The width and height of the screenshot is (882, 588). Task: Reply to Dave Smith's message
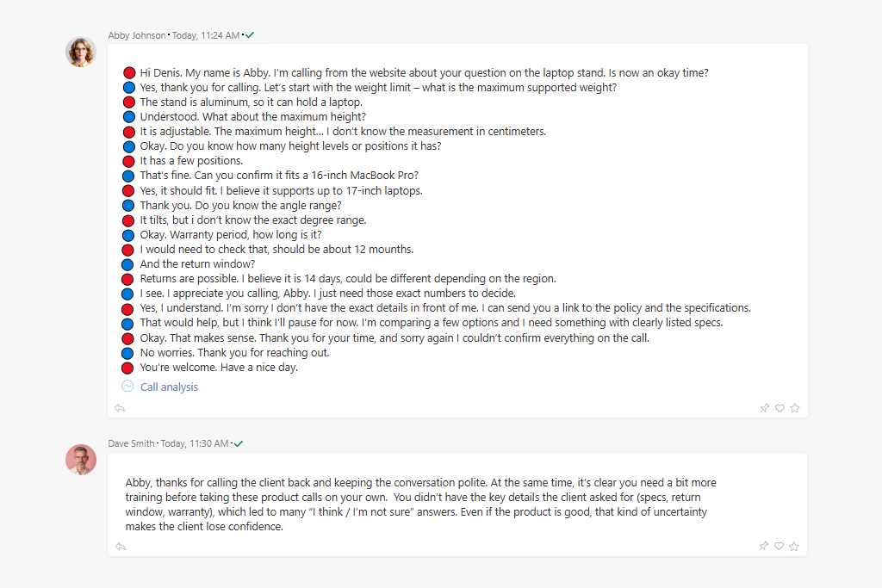pos(121,546)
